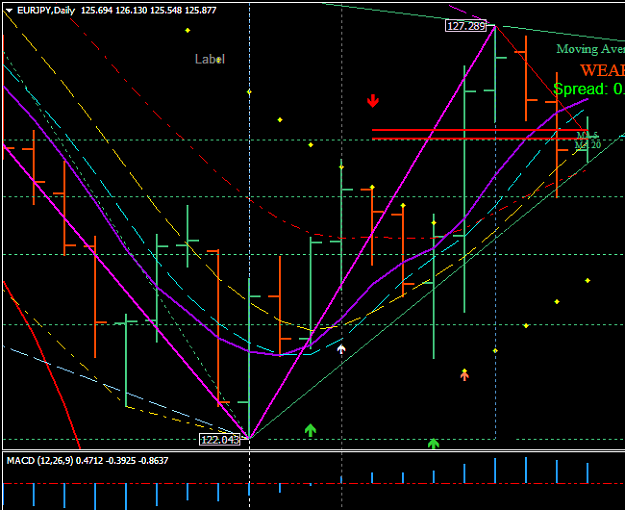
Task: Click the EURJPY,Daily chart title
Action: tap(46, 10)
